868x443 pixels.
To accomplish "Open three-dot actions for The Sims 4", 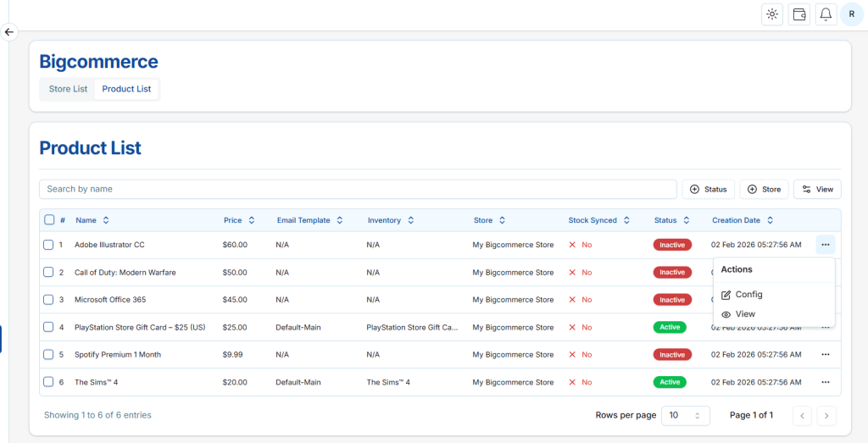I will pyautogui.click(x=825, y=382).
